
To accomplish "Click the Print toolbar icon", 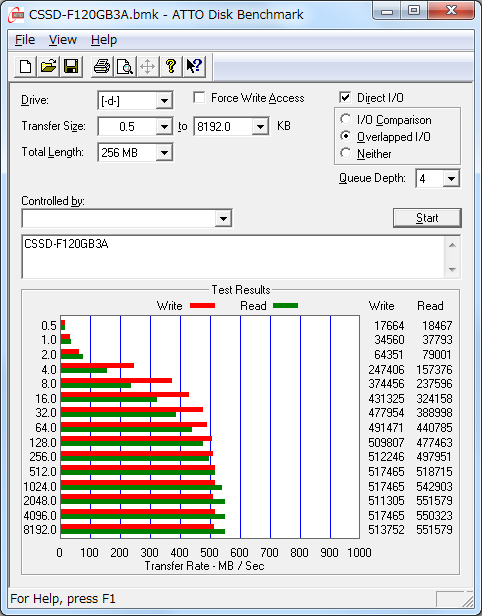I will pos(102,66).
